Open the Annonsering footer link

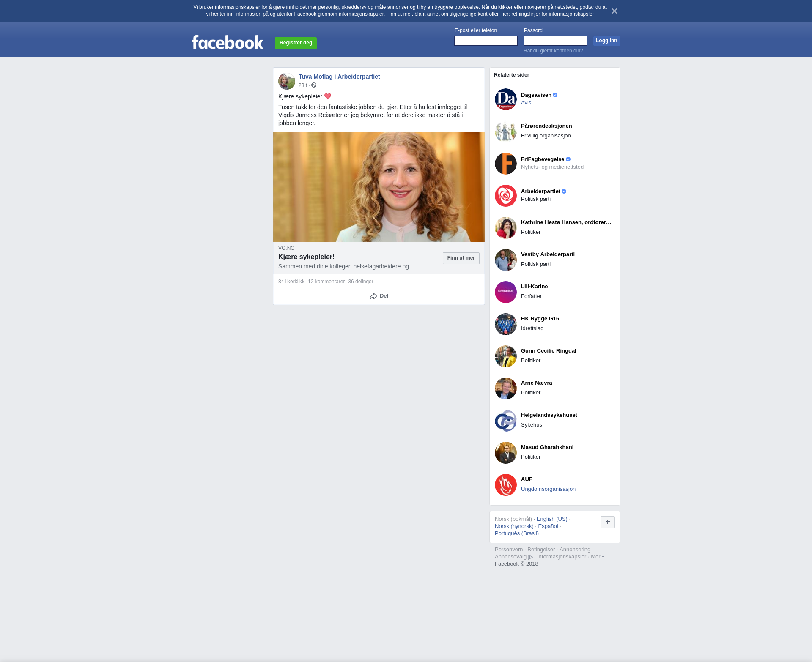575,550
